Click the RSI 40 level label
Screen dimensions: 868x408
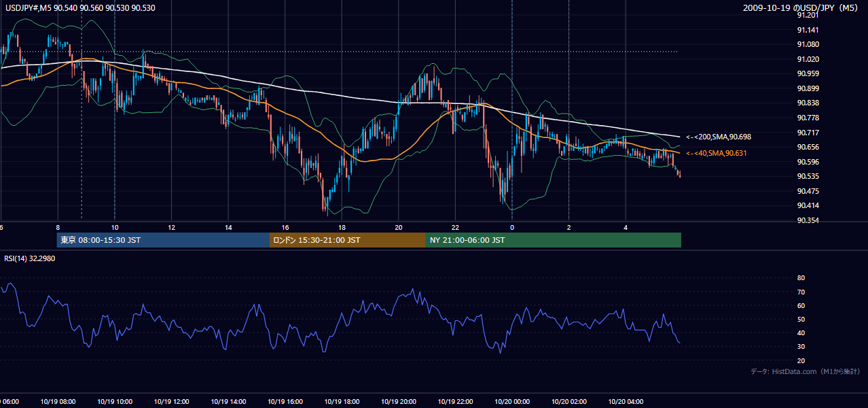(801, 333)
